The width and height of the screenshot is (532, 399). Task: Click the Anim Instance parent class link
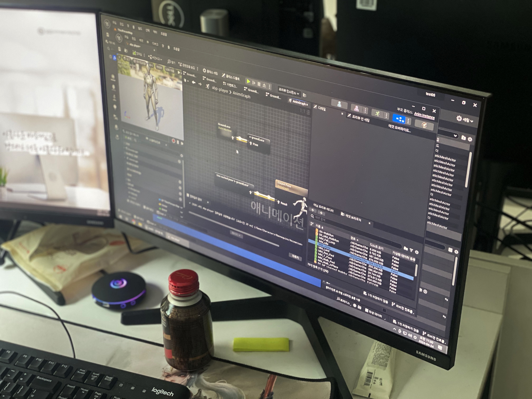click(424, 116)
